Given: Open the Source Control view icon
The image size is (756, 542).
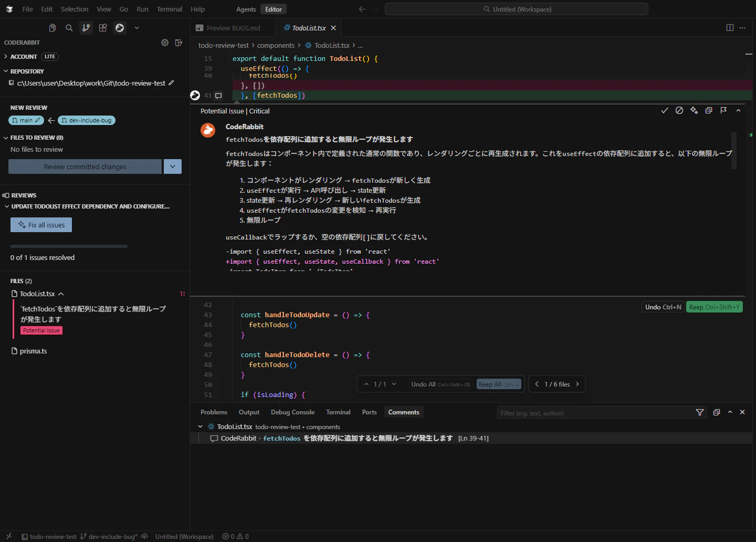Looking at the screenshot, I should pos(86,28).
